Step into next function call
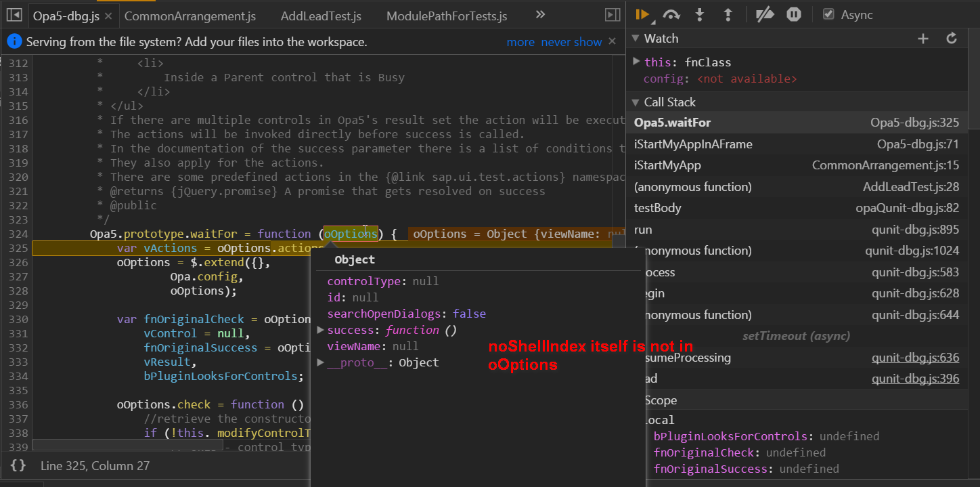Image resolution: width=980 pixels, height=487 pixels. pyautogui.click(x=700, y=14)
